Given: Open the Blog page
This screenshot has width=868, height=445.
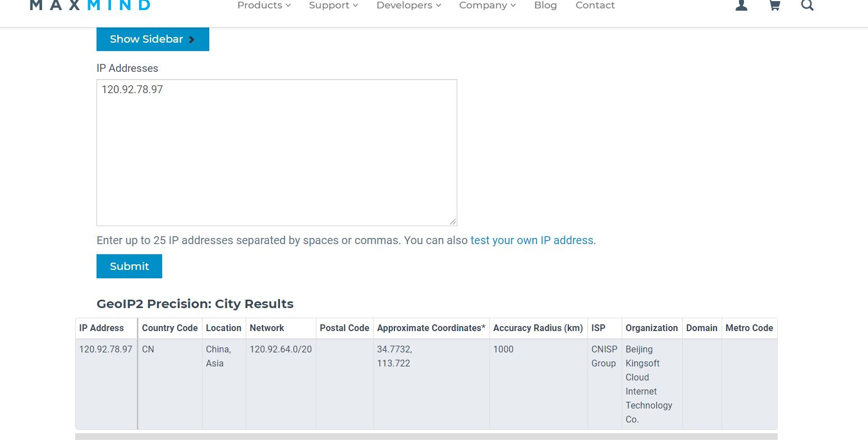Looking at the screenshot, I should click(545, 5).
